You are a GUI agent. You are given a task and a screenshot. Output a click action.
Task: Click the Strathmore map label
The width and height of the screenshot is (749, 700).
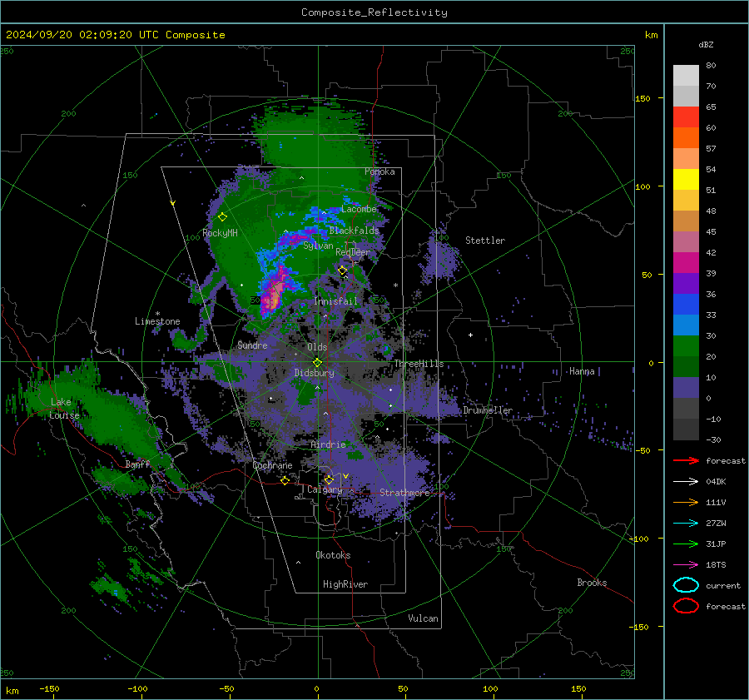tap(404, 493)
